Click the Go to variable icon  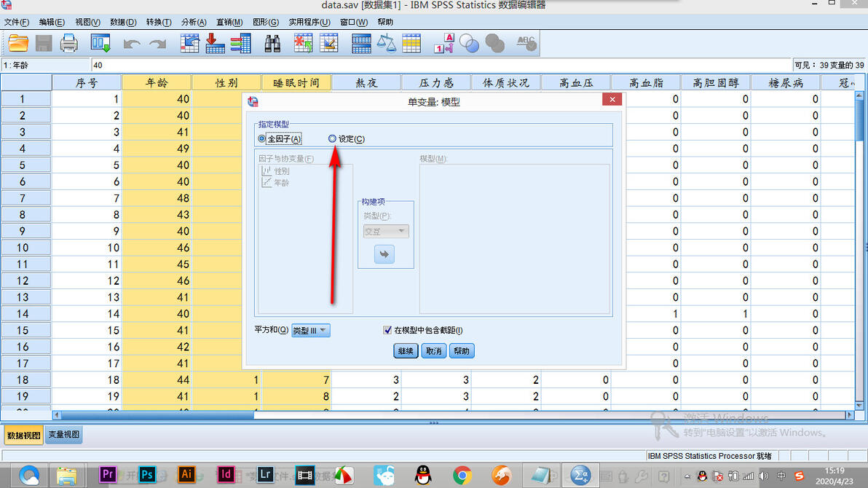click(x=215, y=43)
